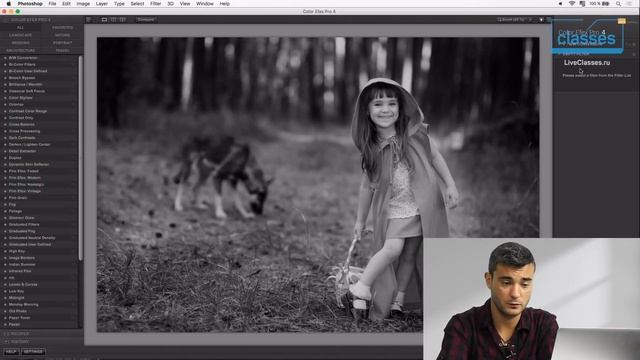Select the High Key filter
This screenshot has height=360, width=640.
click(x=17, y=251)
